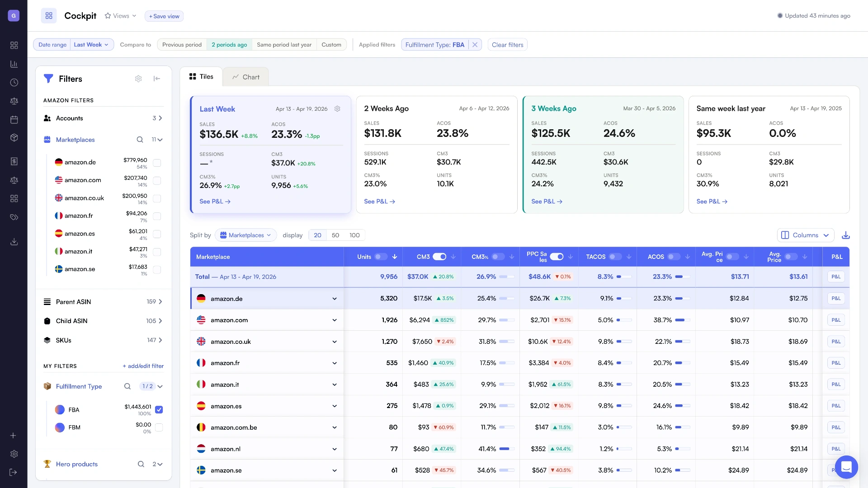Check the amazon.de marketplace checkbox
868x488 pixels.
click(x=157, y=163)
